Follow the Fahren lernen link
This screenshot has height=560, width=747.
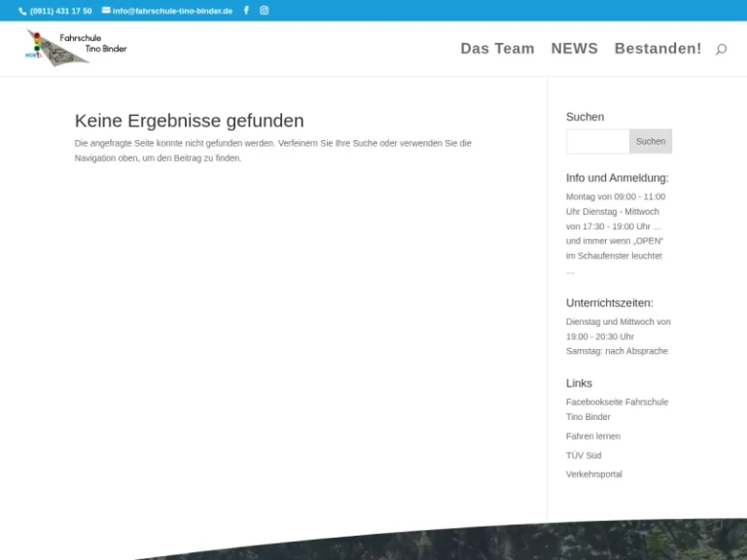point(592,437)
